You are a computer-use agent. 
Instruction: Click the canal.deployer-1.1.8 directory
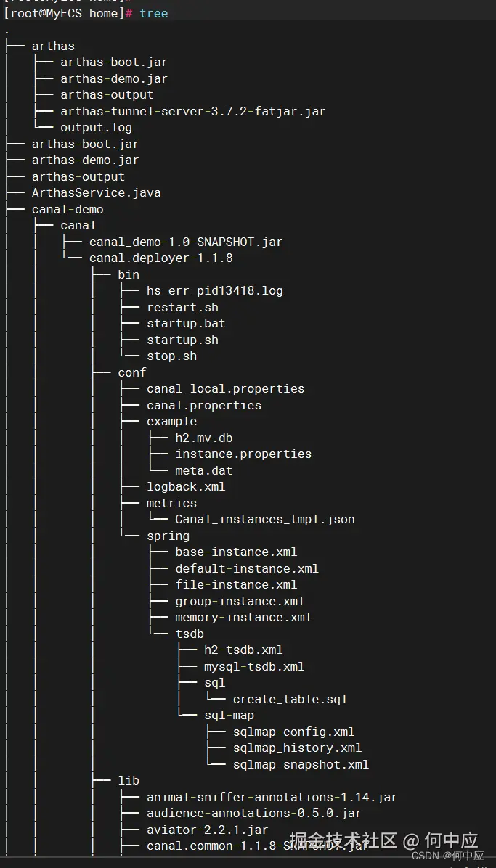160,258
